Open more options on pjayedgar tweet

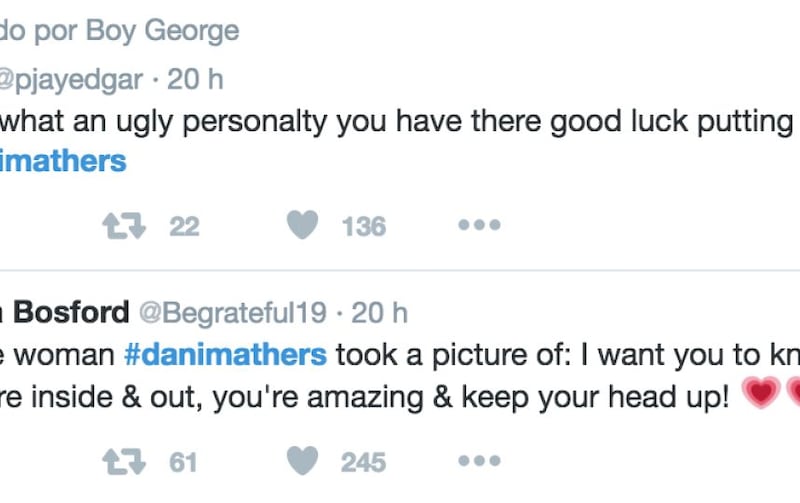pos(479,224)
